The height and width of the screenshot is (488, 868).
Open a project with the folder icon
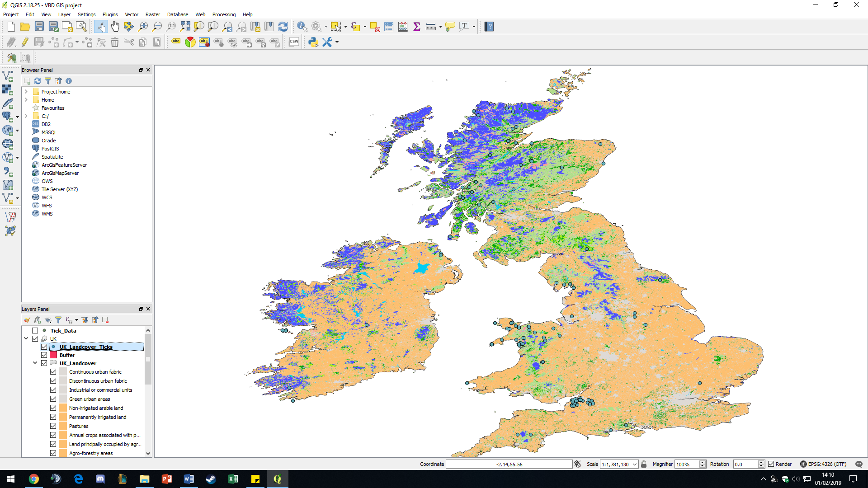pos(25,27)
